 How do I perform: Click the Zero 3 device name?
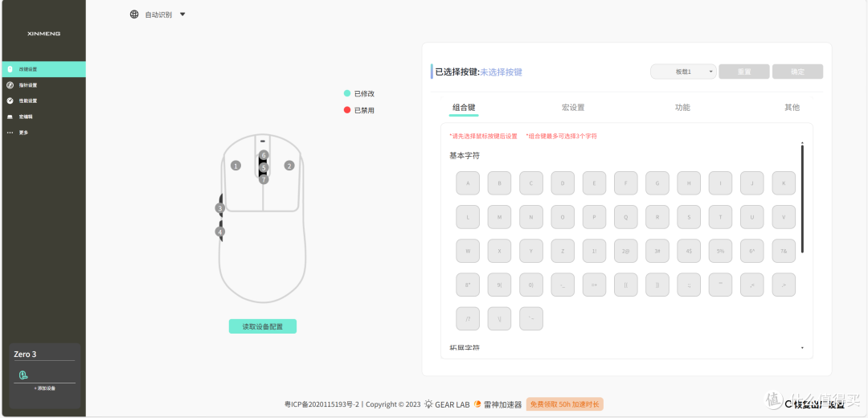[x=25, y=354]
